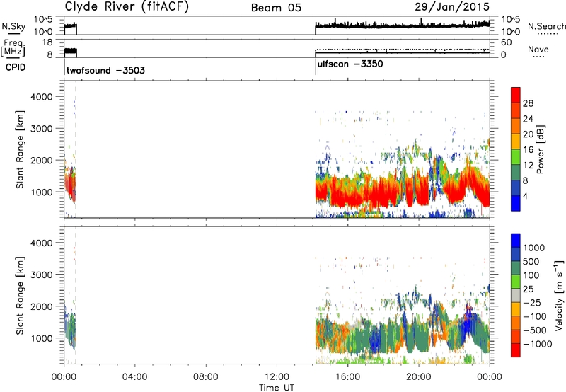The width and height of the screenshot is (566, 392).
Task: Pick the orange 20–24 dB Power colorbar segment
Action: pos(516,126)
